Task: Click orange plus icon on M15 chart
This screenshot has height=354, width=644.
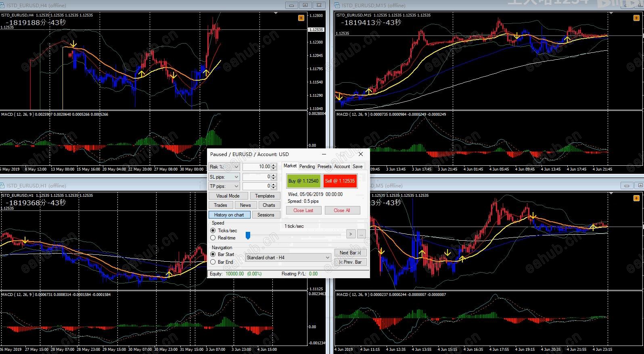Action: point(636,18)
